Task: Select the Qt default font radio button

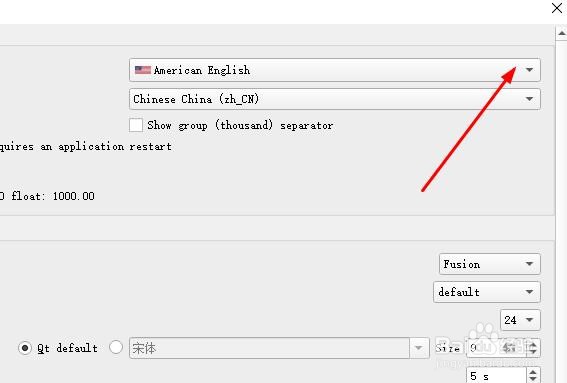Action: pos(25,348)
